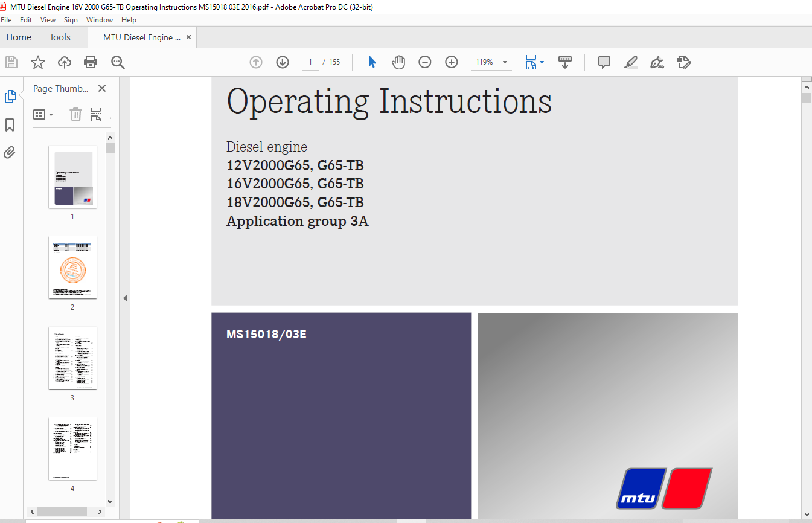Click the '18V2000G65, G65-TB' line

[x=295, y=202]
